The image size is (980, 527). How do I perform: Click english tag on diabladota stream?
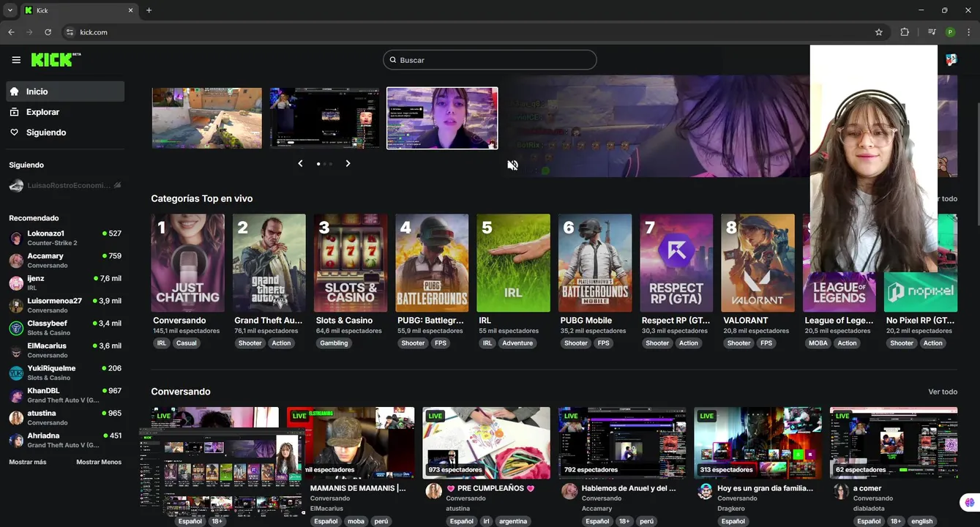921,521
